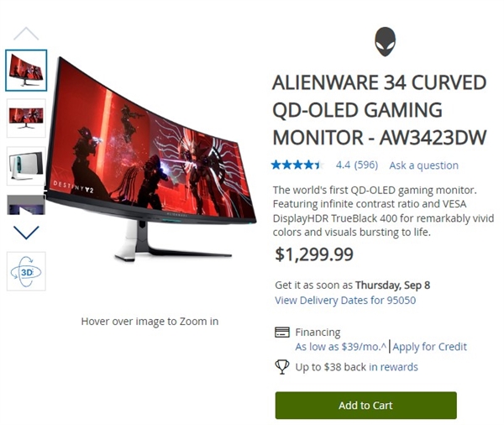Screen dimensions: 504x425
Task: Show more thumbnails with down chevron
Action: click(x=26, y=233)
